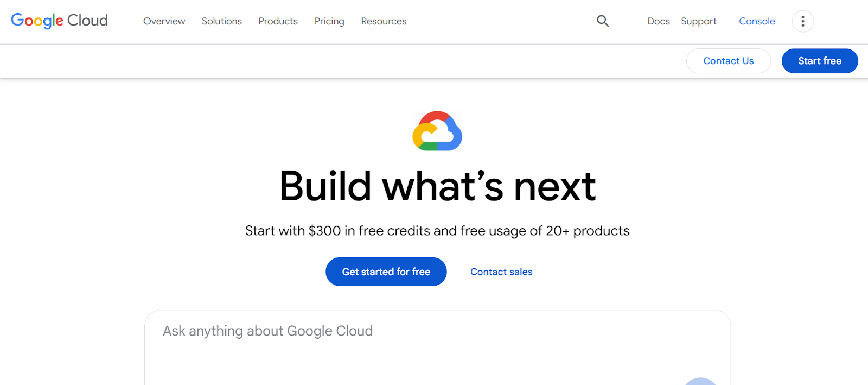Select Pricing in the top navigation
This screenshot has width=868, height=385.
coord(329,21)
